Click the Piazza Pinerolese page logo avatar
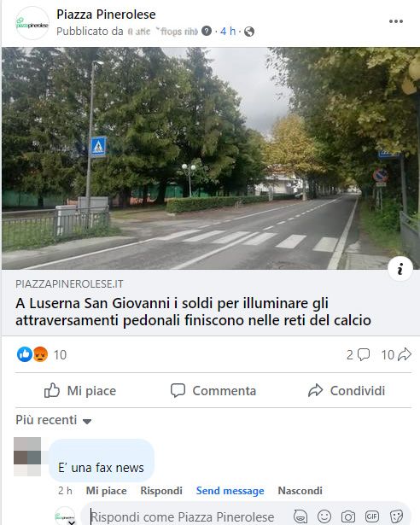Viewport: 420px width, 525px height. tap(32, 23)
